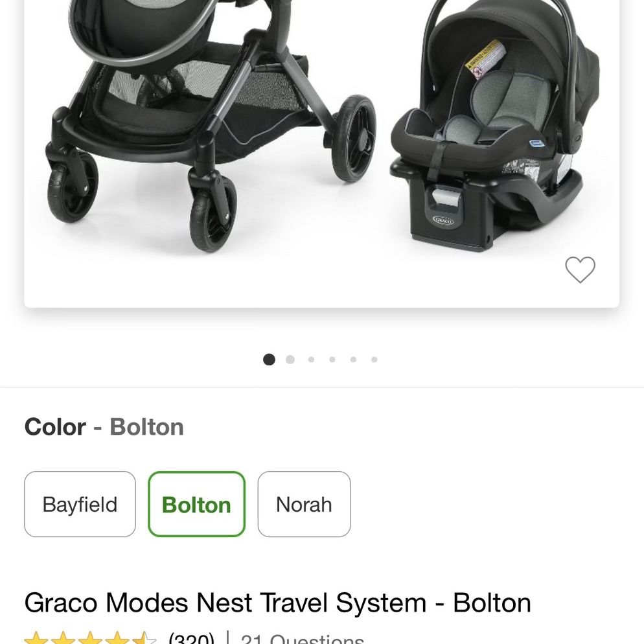The width and height of the screenshot is (644, 644).
Task: Go to the third image carousel dot
Action: tap(311, 360)
